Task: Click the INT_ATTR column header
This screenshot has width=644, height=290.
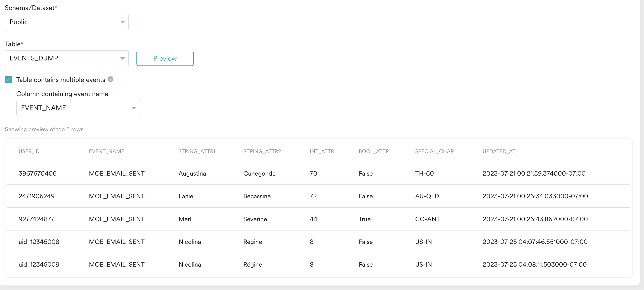Action: click(322, 151)
